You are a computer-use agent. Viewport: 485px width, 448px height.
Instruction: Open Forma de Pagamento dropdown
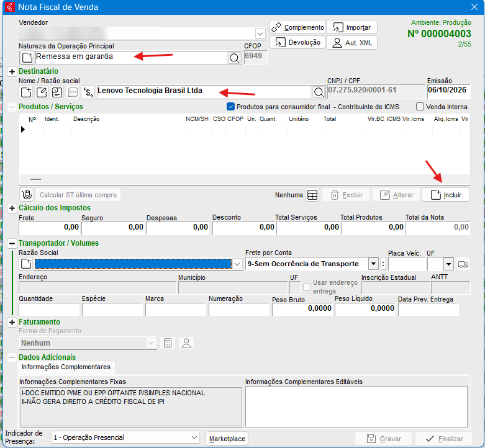click(x=151, y=343)
